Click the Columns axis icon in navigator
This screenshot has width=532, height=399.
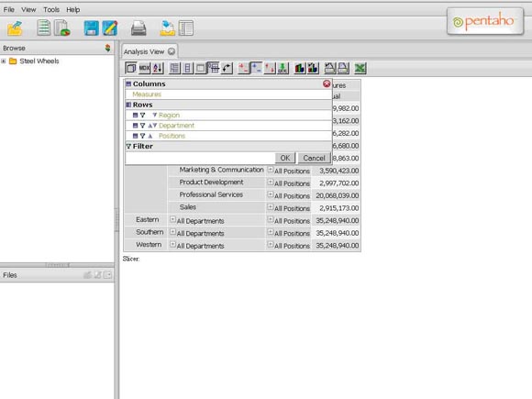pos(128,83)
